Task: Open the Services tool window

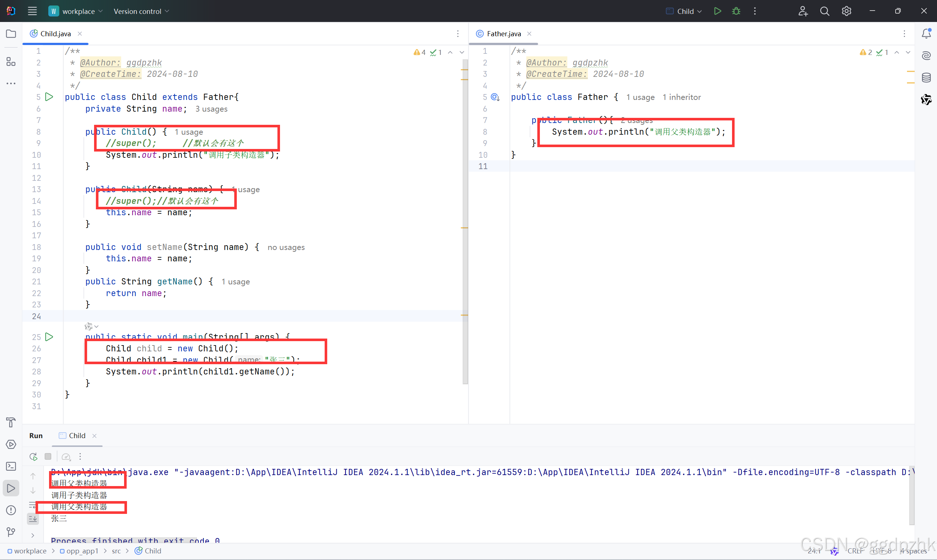Action: [11, 444]
